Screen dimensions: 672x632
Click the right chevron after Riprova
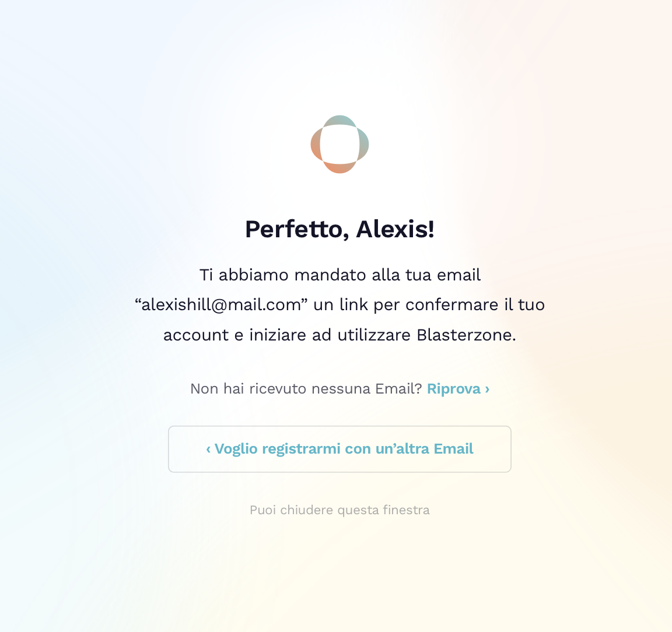tap(487, 389)
